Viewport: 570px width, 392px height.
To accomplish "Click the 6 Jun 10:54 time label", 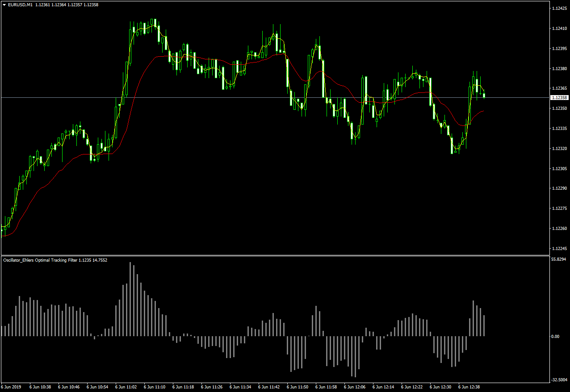I will click(x=97, y=387).
